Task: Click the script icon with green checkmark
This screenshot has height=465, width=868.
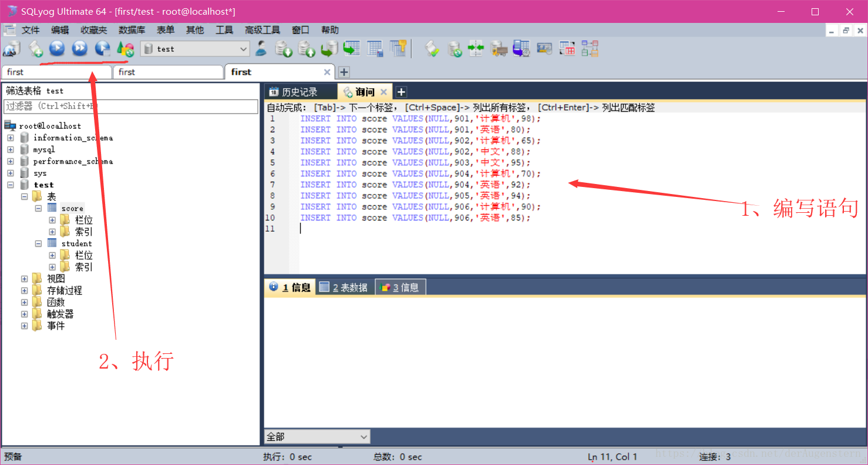Action: click(432, 49)
